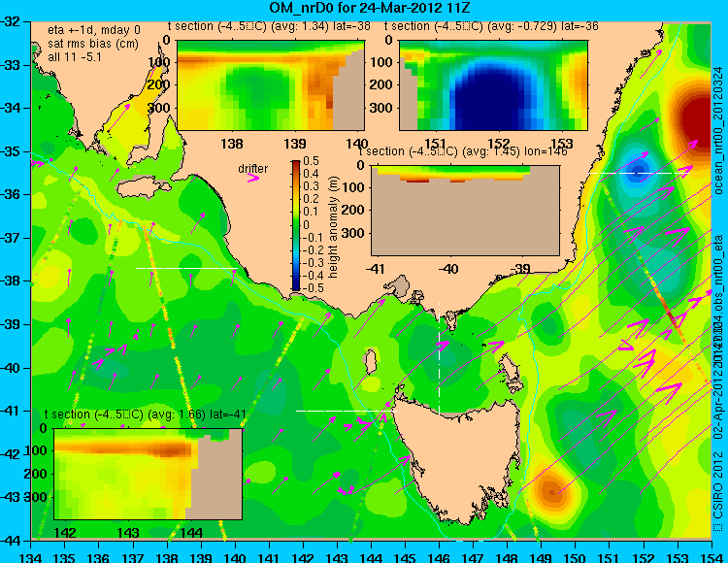Click the 't section ... lat=-36' heading
Image resolution: width=728 pixels, height=563 pixels.
click(491, 26)
